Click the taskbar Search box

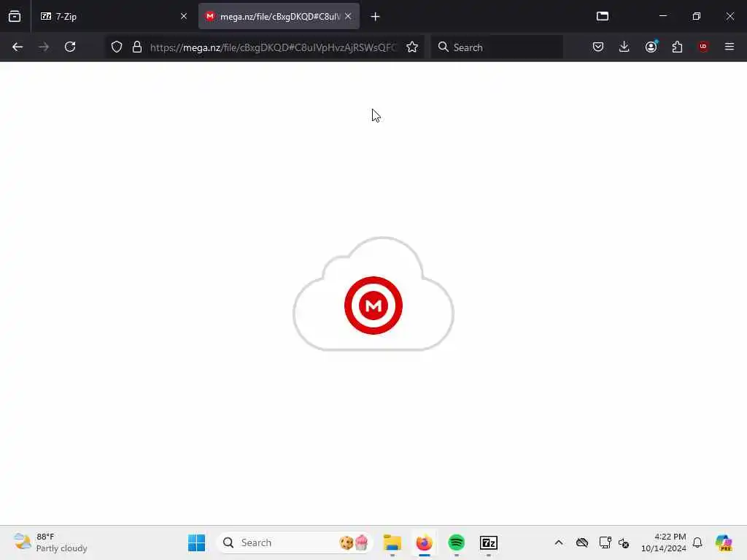point(295,542)
